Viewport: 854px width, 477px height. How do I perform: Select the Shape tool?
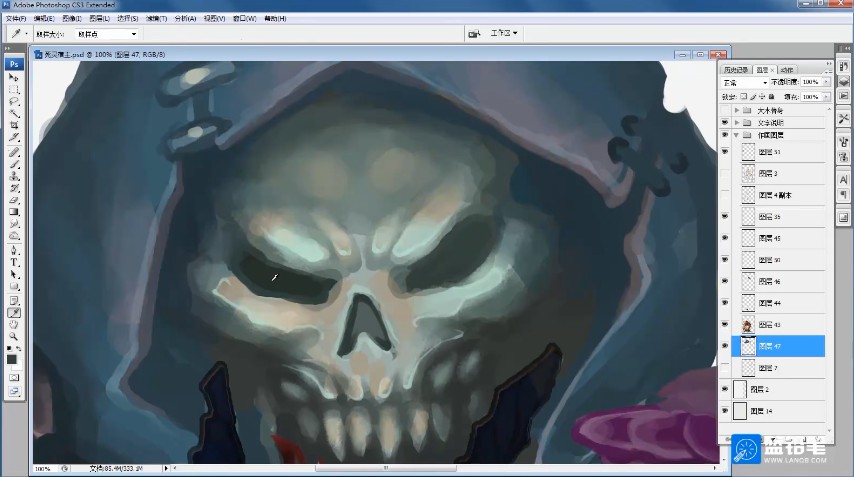coord(14,286)
